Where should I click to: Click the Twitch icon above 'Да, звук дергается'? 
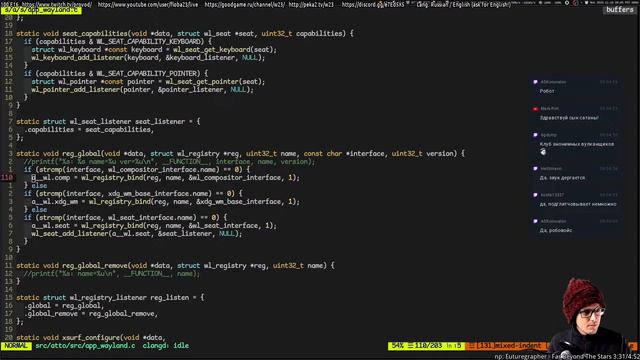tap(535, 169)
